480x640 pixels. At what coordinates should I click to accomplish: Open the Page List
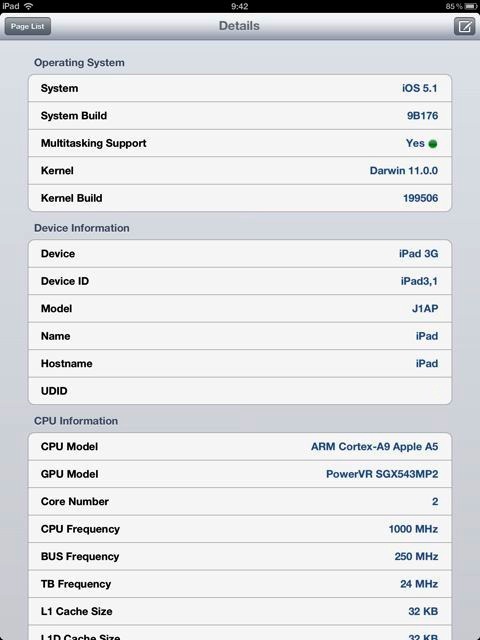pyautogui.click(x=27, y=26)
